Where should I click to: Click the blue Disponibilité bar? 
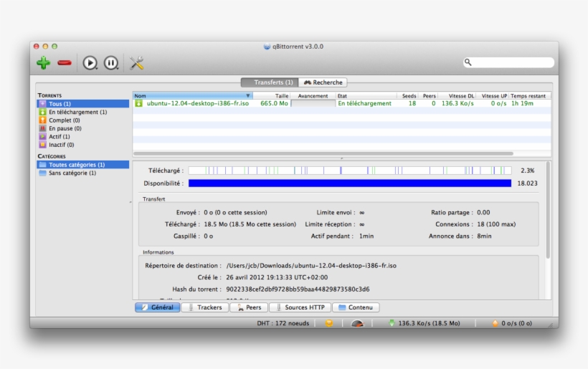click(x=350, y=183)
